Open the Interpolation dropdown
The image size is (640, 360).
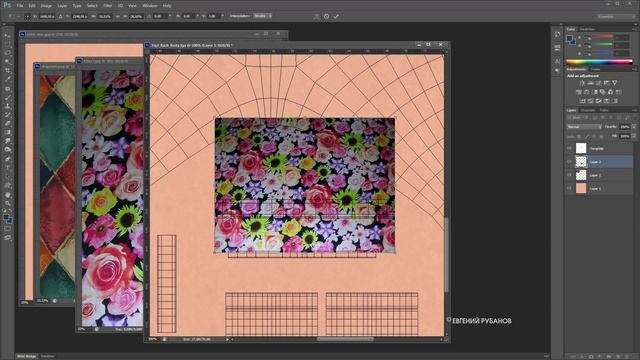coord(262,16)
